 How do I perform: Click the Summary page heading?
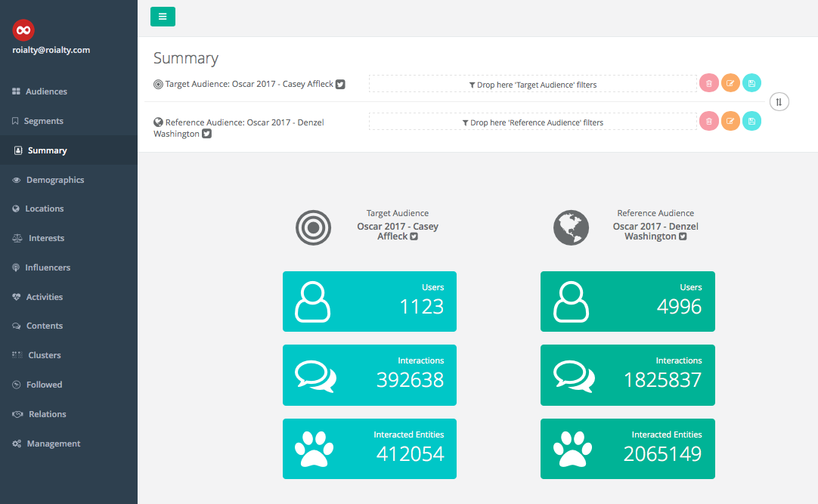coord(186,58)
